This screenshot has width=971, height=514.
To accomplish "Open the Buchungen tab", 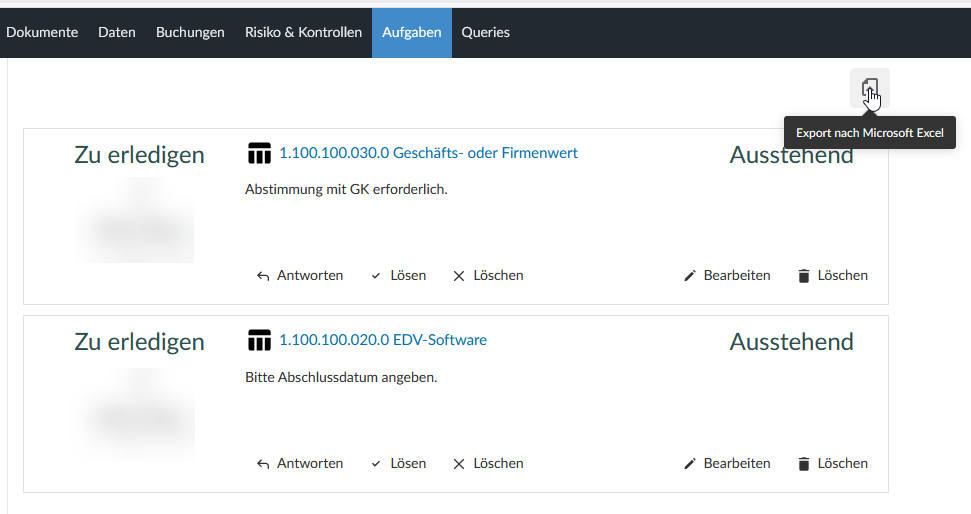I will click(190, 33).
